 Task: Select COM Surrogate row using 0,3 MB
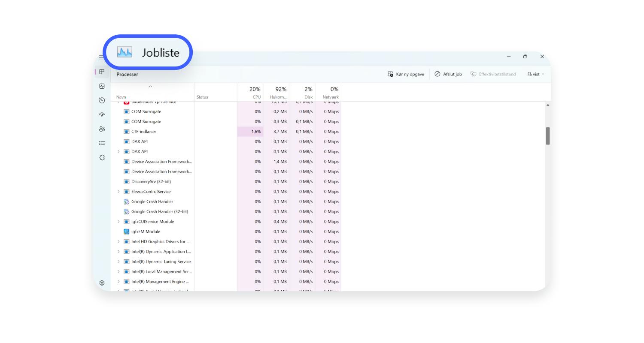pyautogui.click(x=226, y=122)
